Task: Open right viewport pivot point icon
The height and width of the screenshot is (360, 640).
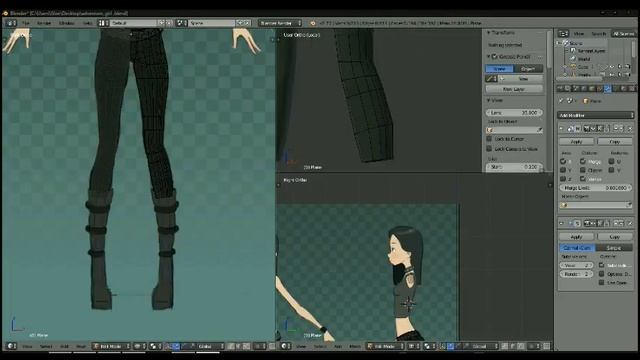Action: [x=429, y=346]
